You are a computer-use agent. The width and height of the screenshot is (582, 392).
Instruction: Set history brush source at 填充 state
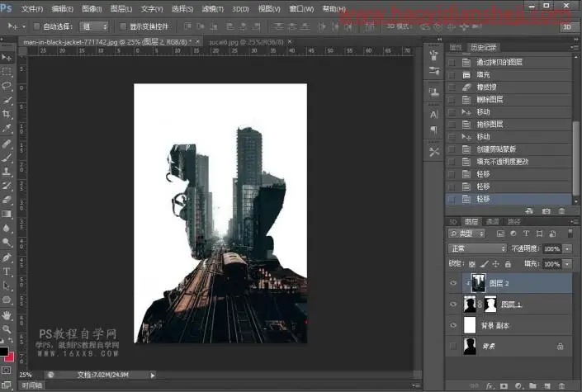tap(452, 75)
